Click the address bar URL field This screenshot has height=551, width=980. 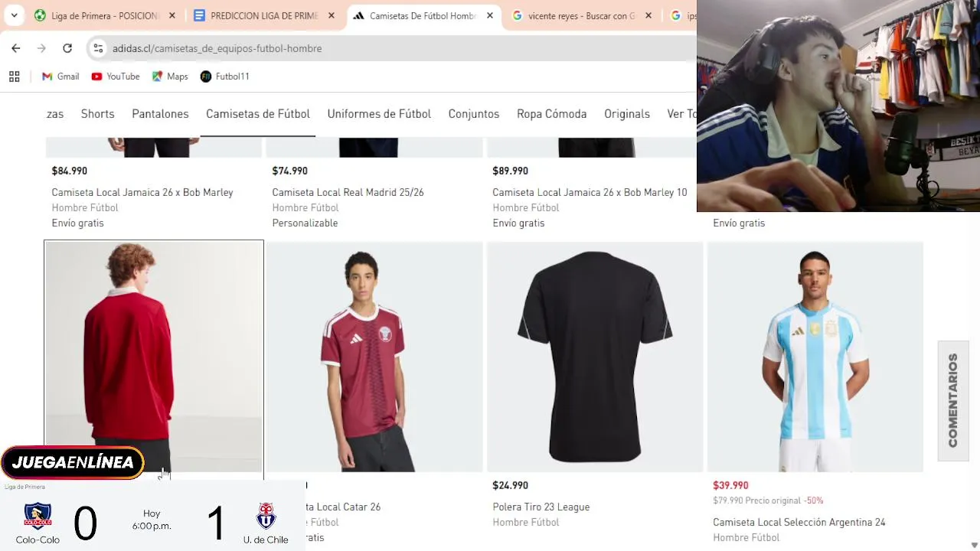point(383,48)
